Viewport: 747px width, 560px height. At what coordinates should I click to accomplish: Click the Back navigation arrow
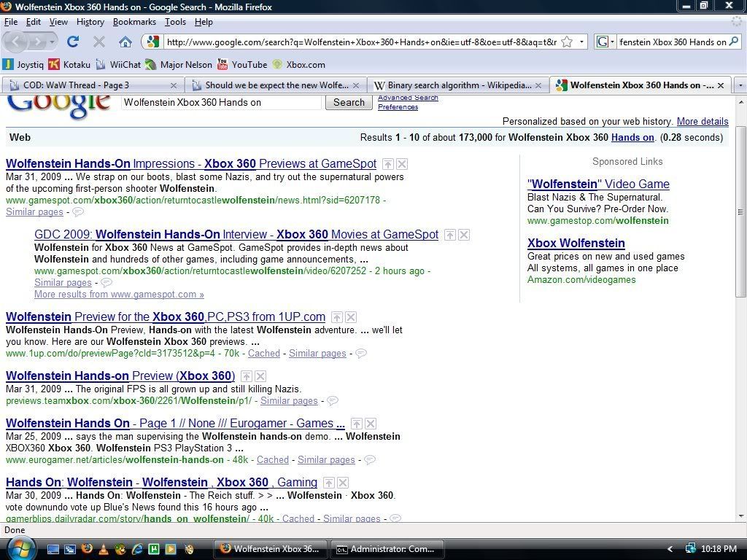16,42
